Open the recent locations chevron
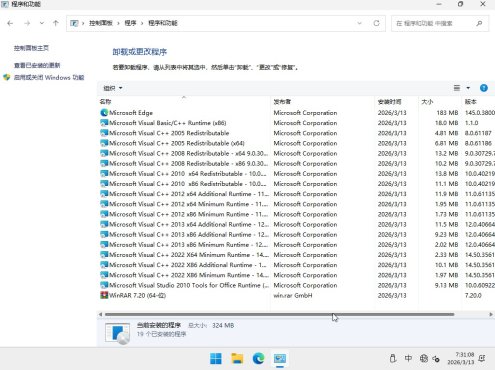The width and height of the screenshot is (495, 370). click(x=42, y=23)
